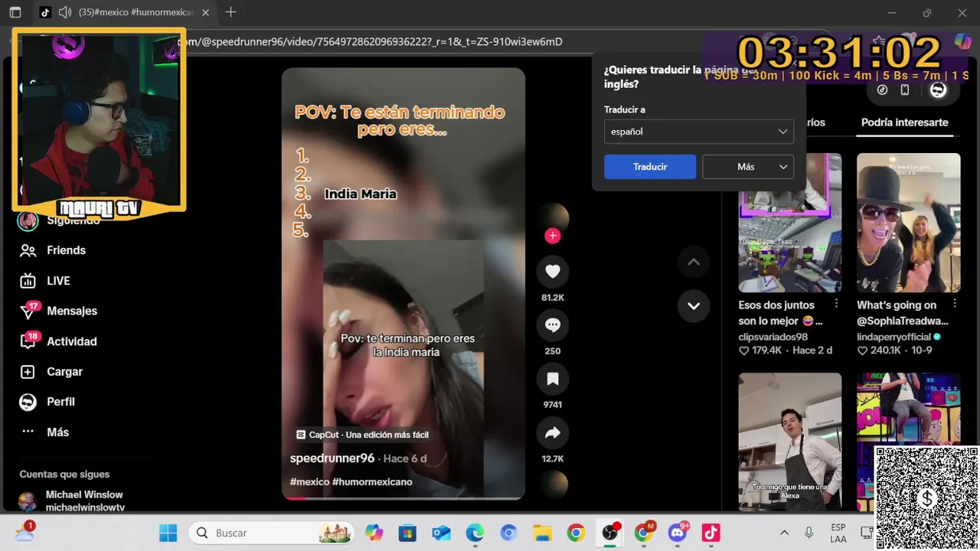The width and height of the screenshot is (980, 551).
Task: Open Copilot from the taskbar
Action: [x=374, y=533]
